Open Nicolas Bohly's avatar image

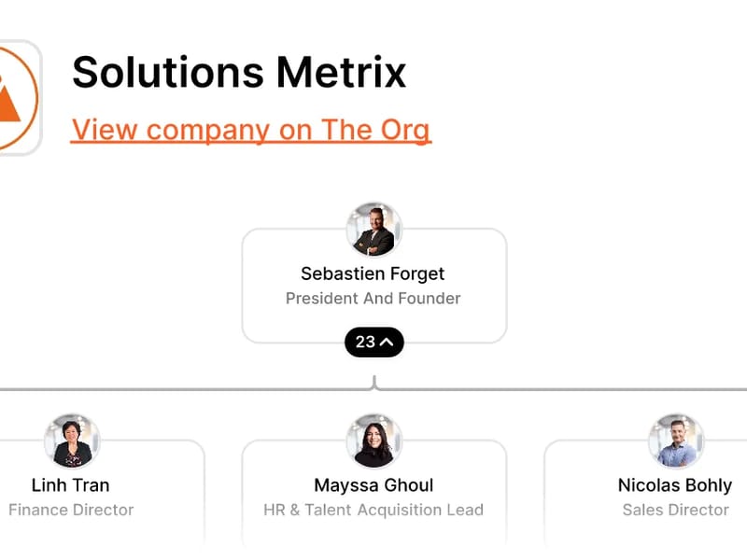coord(676,441)
